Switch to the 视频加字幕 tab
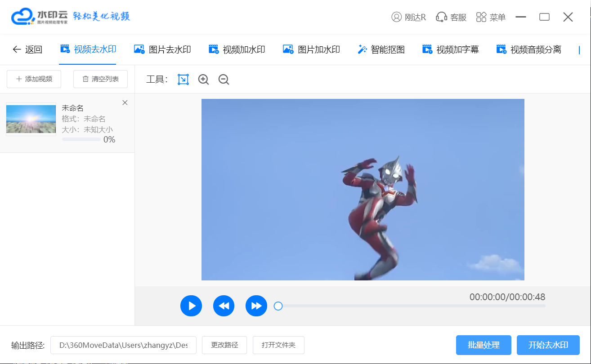 point(450,49)
